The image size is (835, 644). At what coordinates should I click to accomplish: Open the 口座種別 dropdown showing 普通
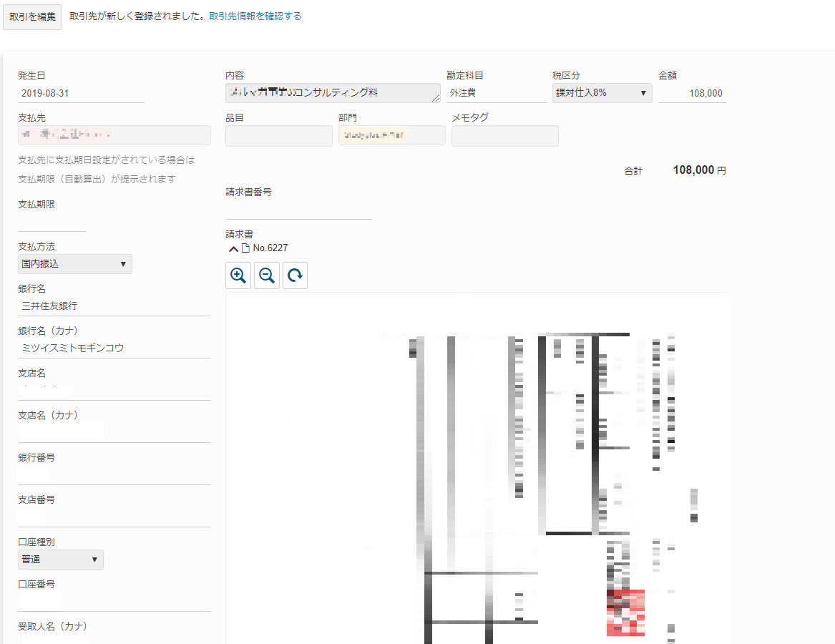tap(61, 560)
